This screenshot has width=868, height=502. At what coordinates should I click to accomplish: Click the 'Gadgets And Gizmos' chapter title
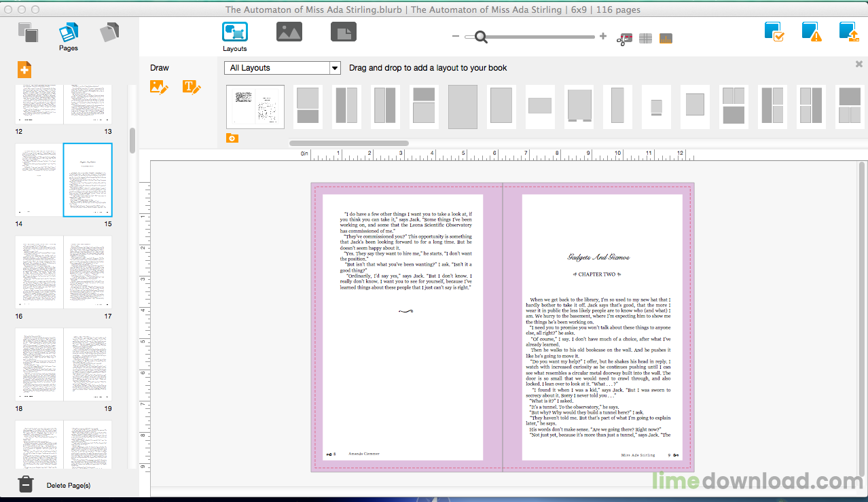click(598, 257)
